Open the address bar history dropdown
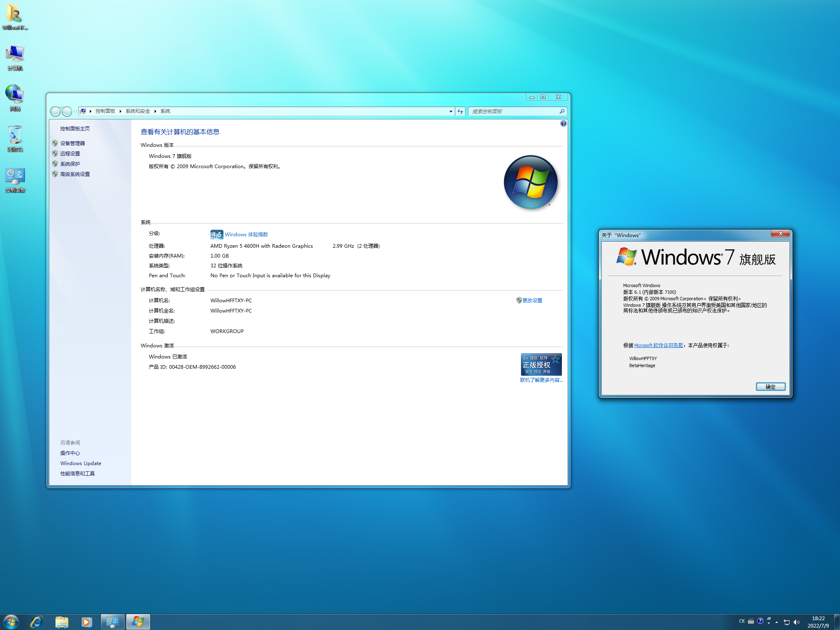 tap(451, 111)
